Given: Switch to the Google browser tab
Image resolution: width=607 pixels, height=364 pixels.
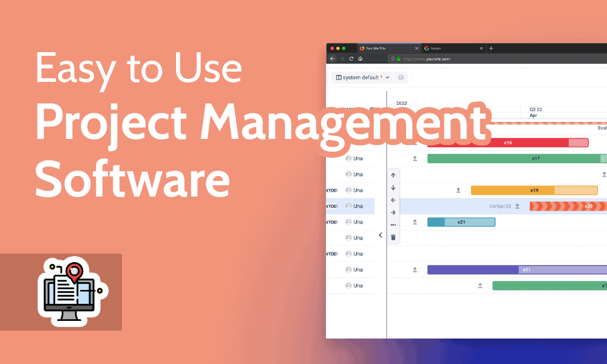Looking at the screenshot, I should pos(436,48).
